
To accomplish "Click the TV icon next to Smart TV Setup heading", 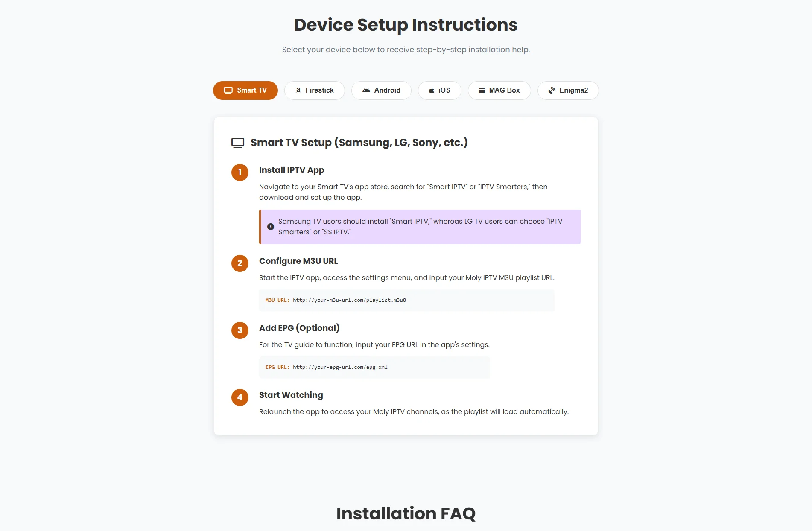I will [238, 142].
